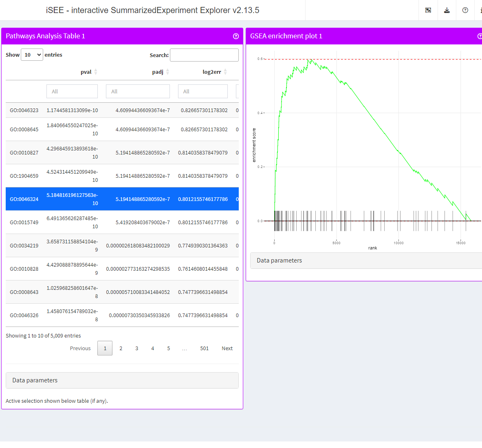
Task: Click the download export icon in header
Action: click(447, 10)
